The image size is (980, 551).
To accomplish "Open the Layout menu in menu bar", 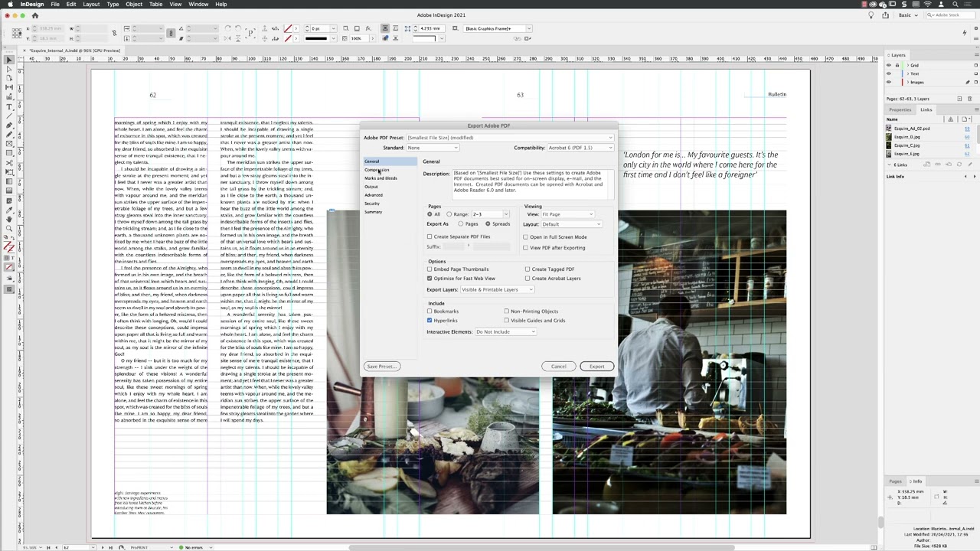I will (91, 4).
